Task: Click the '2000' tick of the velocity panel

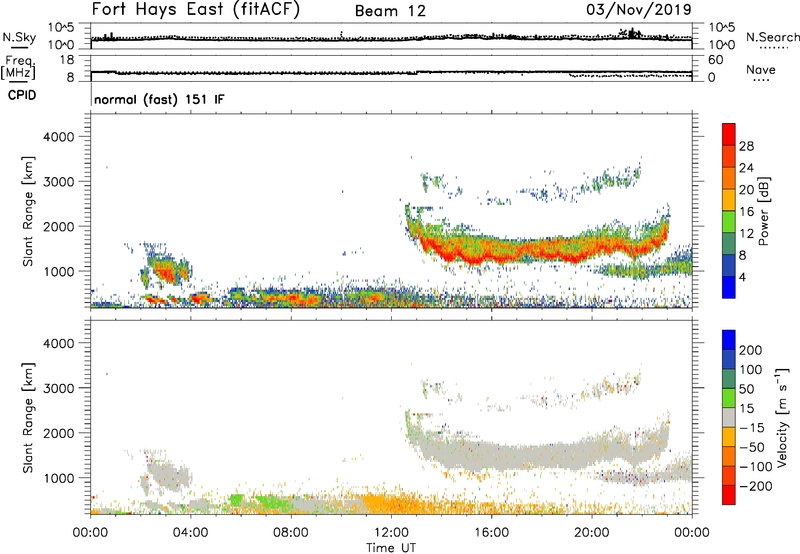Action: point(59,433)
